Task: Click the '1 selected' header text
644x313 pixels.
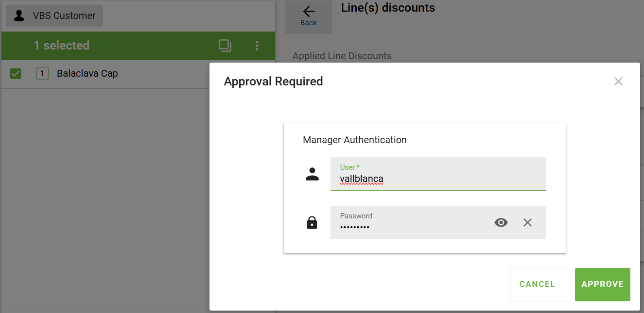Action: coord(62,46)
